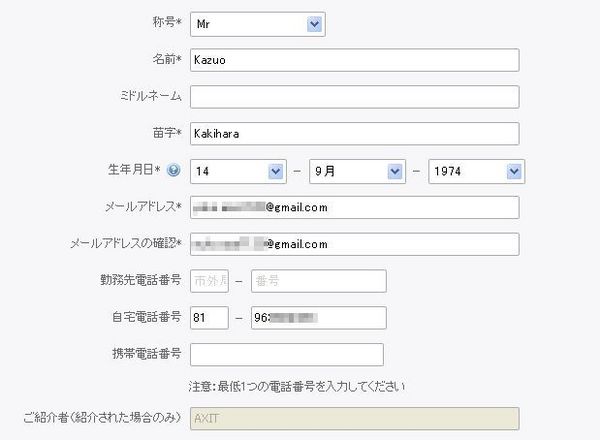
Task: Open the 称号 title dropdown showing Mr
Action: click(258, 24)
